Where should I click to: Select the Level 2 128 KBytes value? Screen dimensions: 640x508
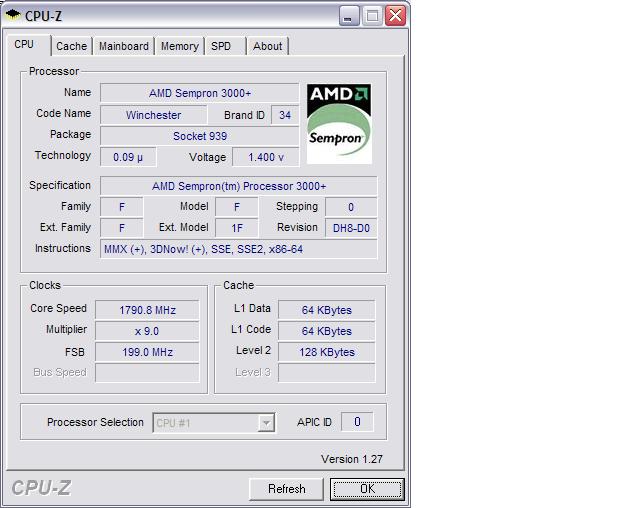pos(327,352)
